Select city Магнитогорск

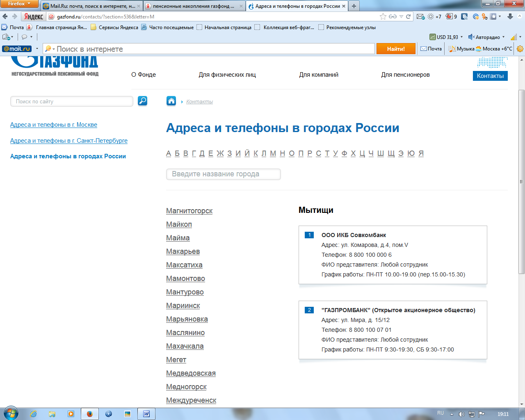[x=189, y=211]
